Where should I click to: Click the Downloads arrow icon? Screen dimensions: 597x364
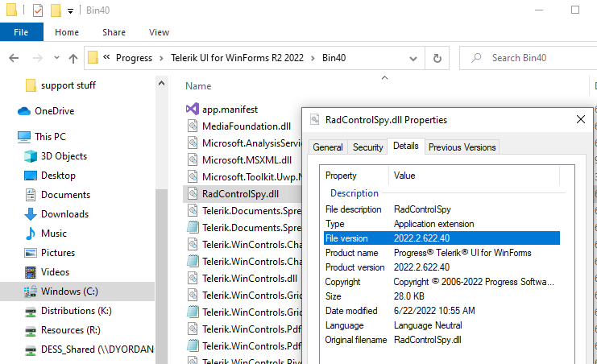click(x=31, y=214)
